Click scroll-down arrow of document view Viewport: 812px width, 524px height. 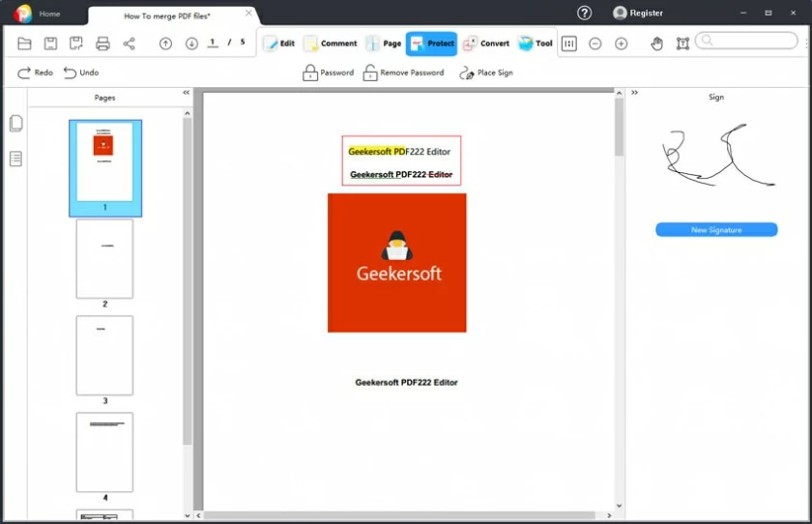tap(619, 506)
